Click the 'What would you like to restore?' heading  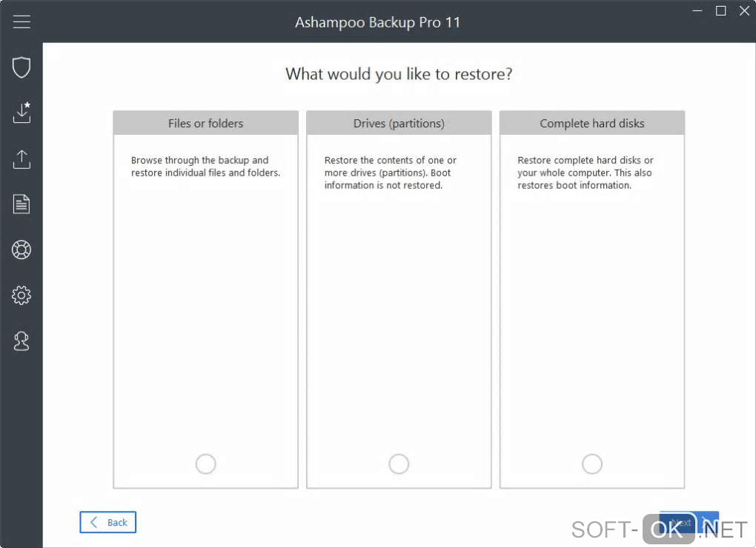pos(399,74)
